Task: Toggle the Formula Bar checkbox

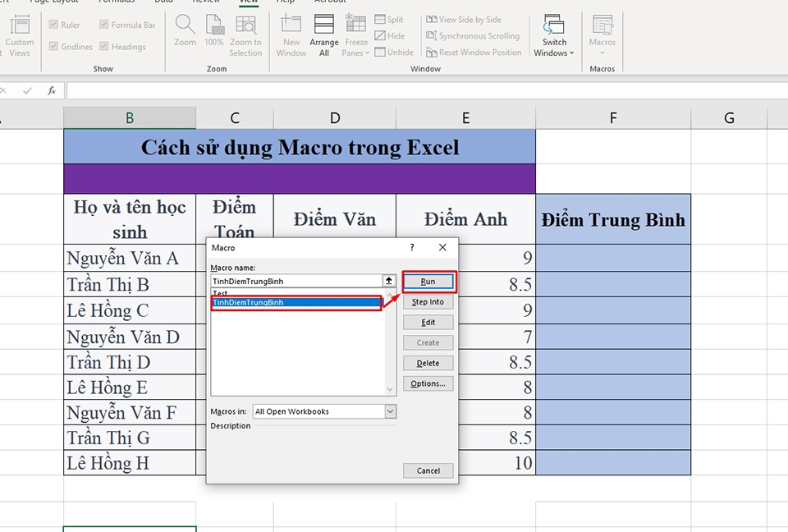Action: [103, 24]
